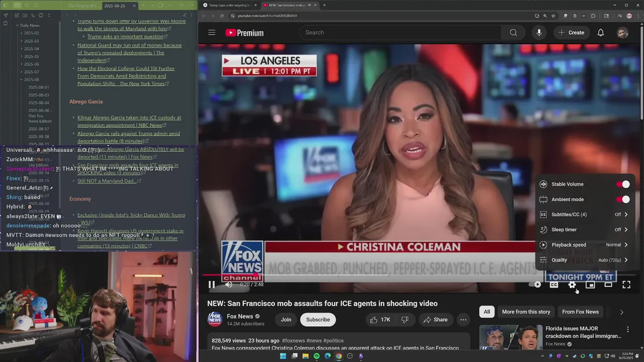Start voice search with the microphone icon
This screenshot has width=644, height=362.
[x=539, y=33]
